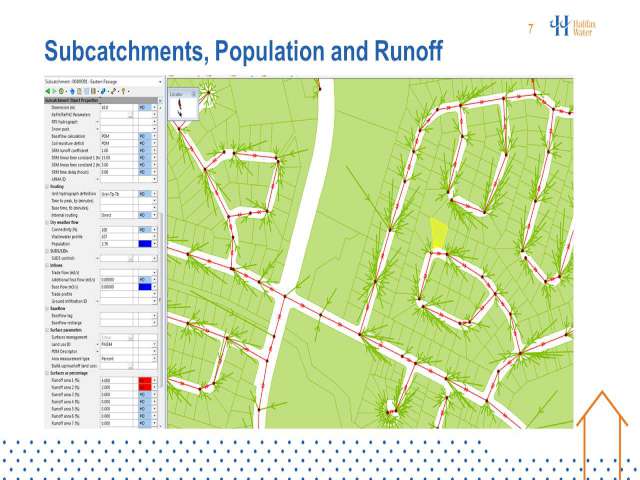
Task: Click the yellow pin icon in properties toolbar
Action: (123, 91)
